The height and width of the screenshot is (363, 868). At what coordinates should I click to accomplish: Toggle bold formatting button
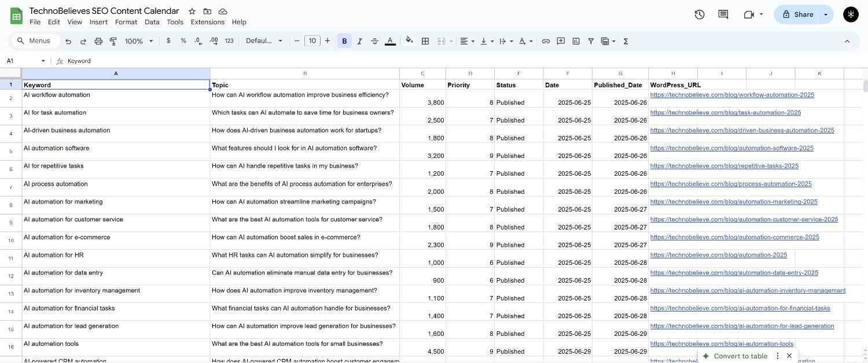pyautogui.click(x=344, y=41)
